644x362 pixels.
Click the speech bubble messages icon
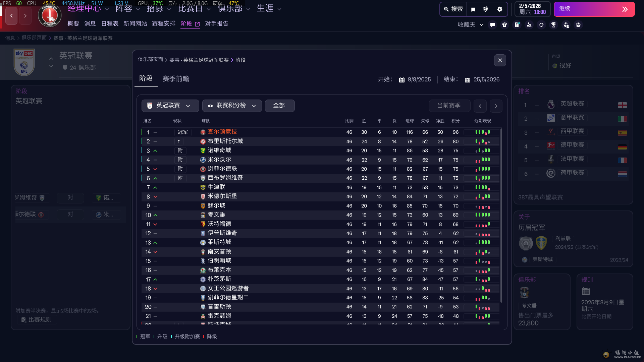click(492, 25)
